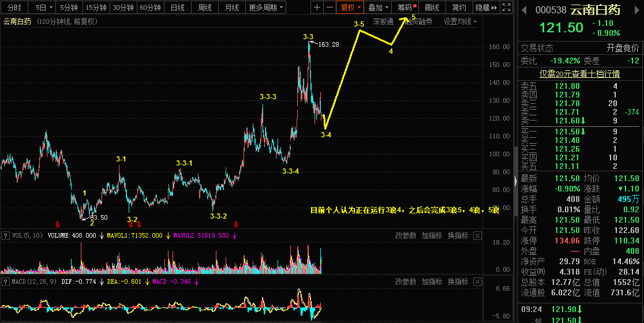This screenshot has width=644, height=323.
Task: Switch to the 分时 tab
Action: point(14,7)
